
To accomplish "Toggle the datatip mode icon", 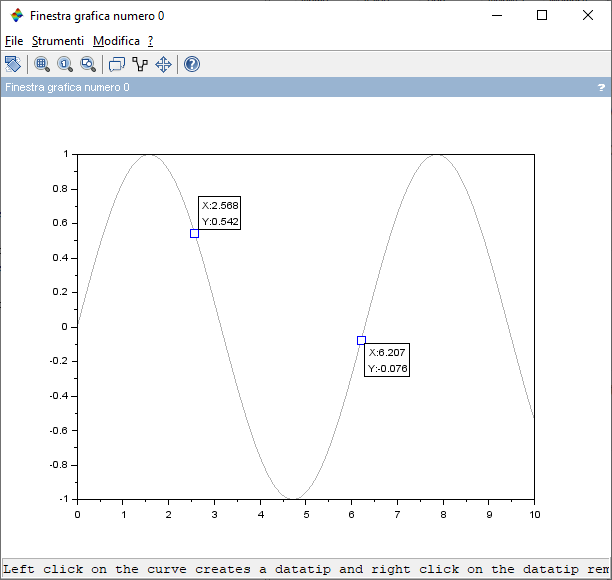I will coord(139,64).
